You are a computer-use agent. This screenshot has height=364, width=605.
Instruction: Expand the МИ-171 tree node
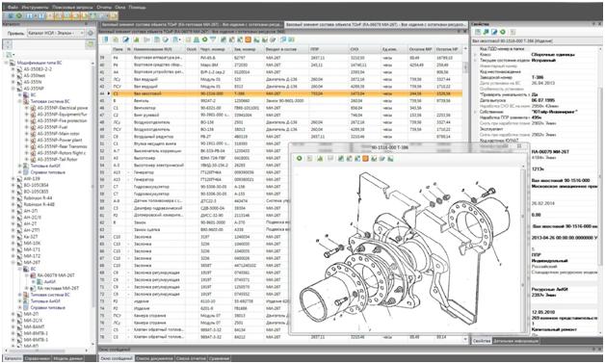tap(13, 249)
